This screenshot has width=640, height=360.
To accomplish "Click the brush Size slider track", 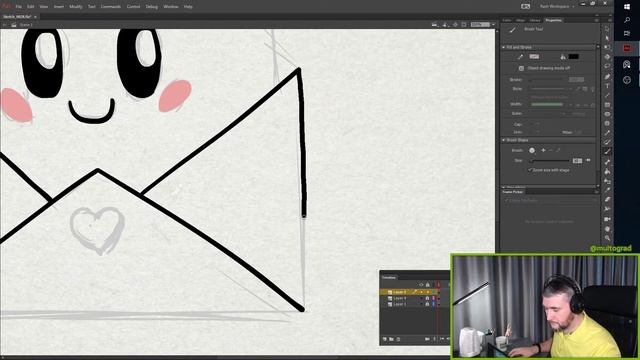I will (549, 161).
